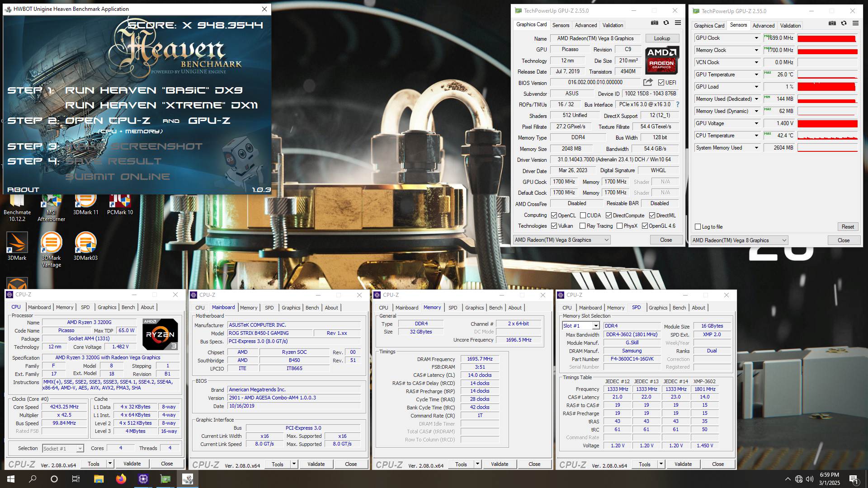
Task: Open About tab in CPU-Z SPD window
Action: coord(698,308)
